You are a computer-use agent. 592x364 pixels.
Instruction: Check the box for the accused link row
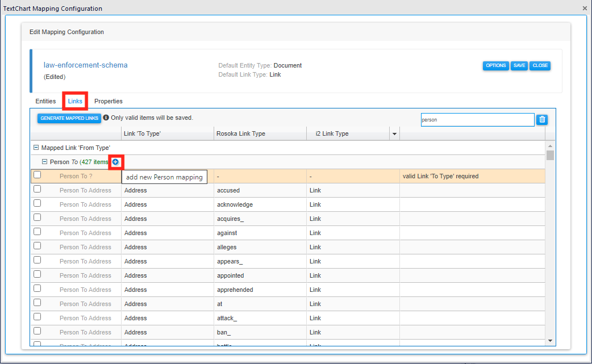coord(37,190)
